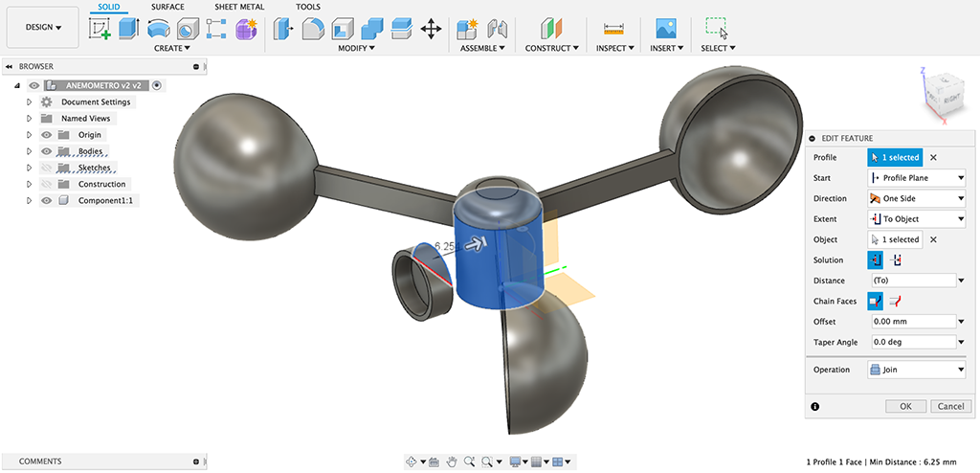Switch to the SURFACE tab

tap(167, 7)
